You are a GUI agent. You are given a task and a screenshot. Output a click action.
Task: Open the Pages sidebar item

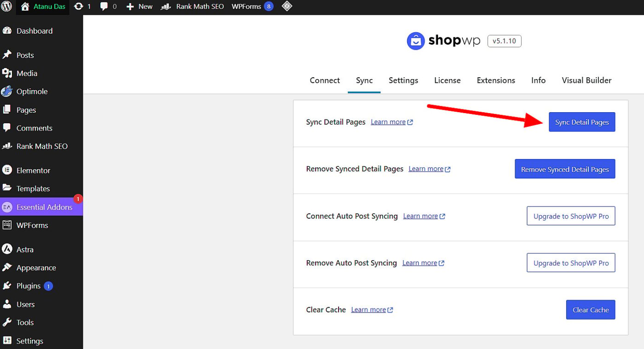41,110
